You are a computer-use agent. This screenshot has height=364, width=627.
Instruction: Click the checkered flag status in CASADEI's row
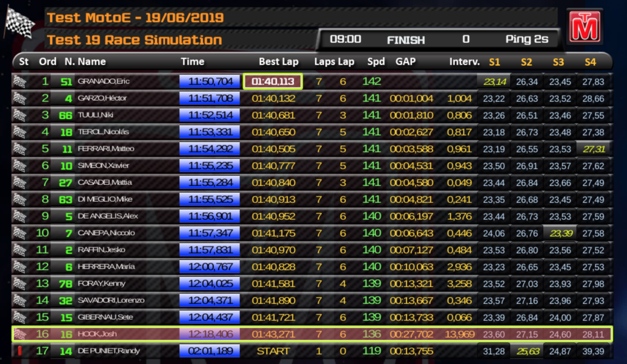[x=20, y=182]
